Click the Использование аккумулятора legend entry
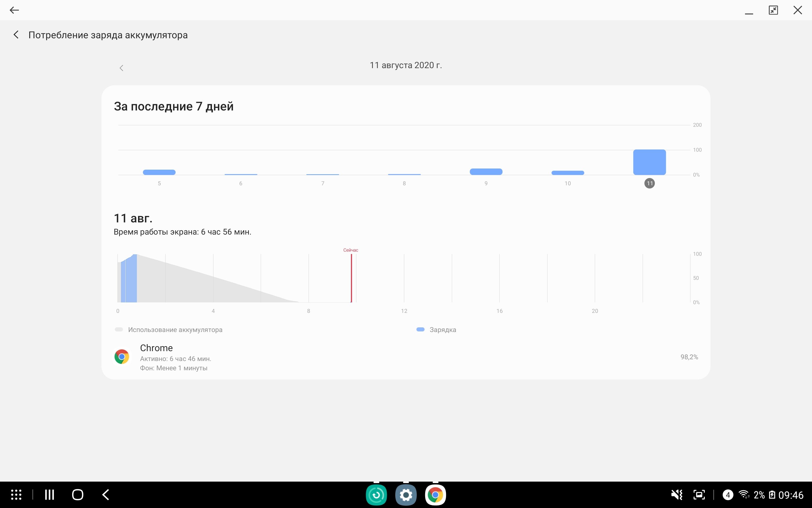 click(168, 330)
